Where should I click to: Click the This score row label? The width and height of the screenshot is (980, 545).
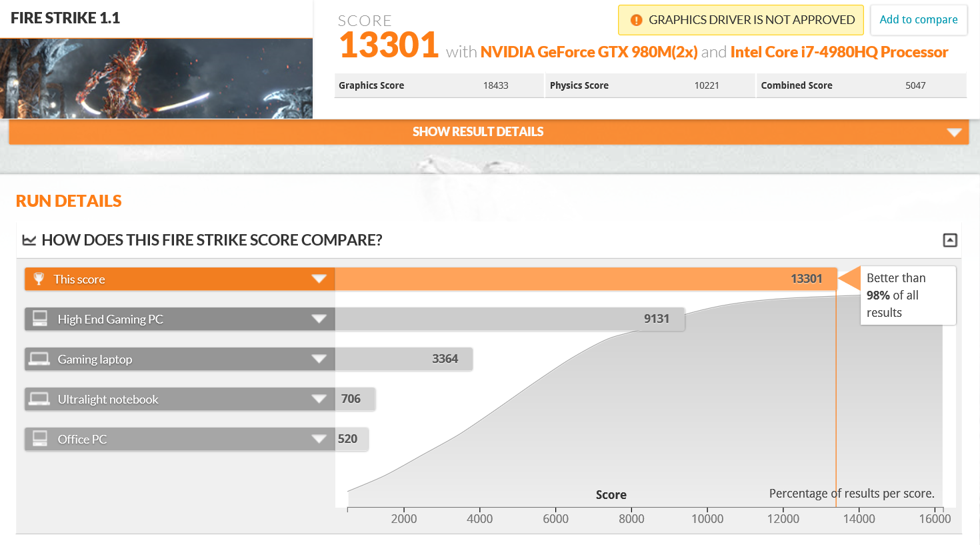pos(79,280)
